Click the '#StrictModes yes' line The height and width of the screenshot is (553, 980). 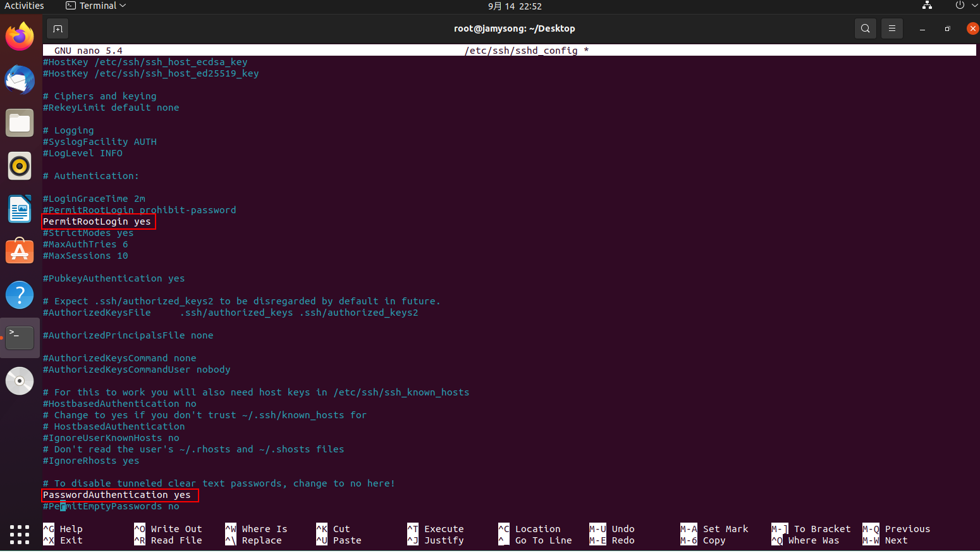[88, 233]
